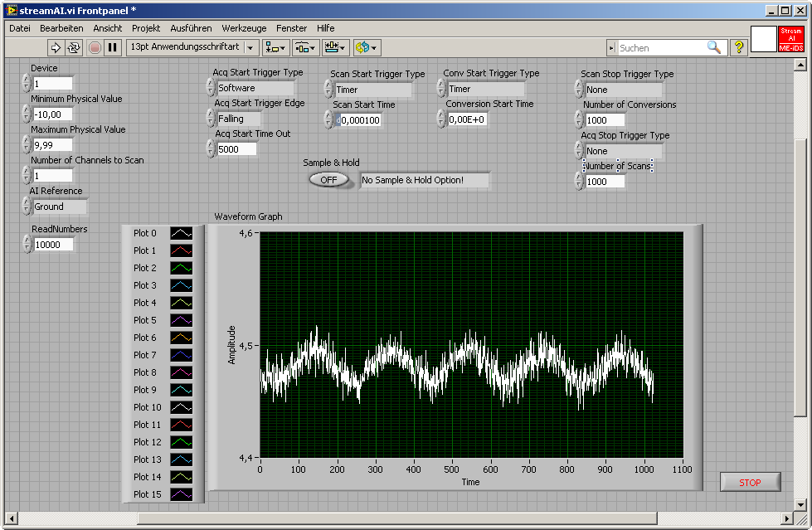Open the Resize Objects tool

pos(335,47)
